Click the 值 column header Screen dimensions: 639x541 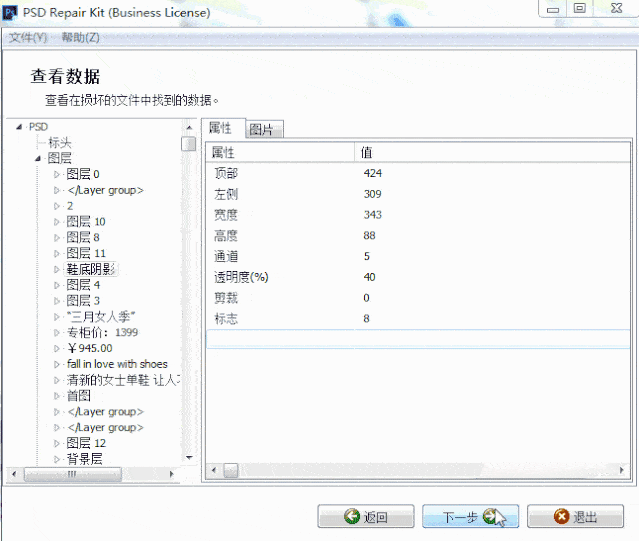492,152
